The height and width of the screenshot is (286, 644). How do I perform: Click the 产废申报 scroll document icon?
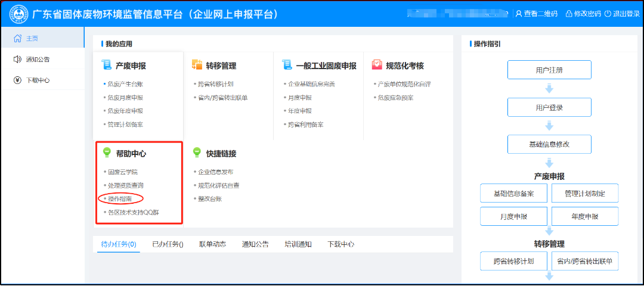tap(106, 65)
